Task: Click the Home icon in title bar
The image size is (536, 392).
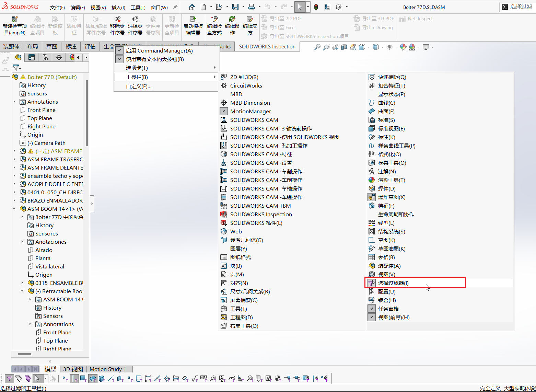Action: (192, 7)
